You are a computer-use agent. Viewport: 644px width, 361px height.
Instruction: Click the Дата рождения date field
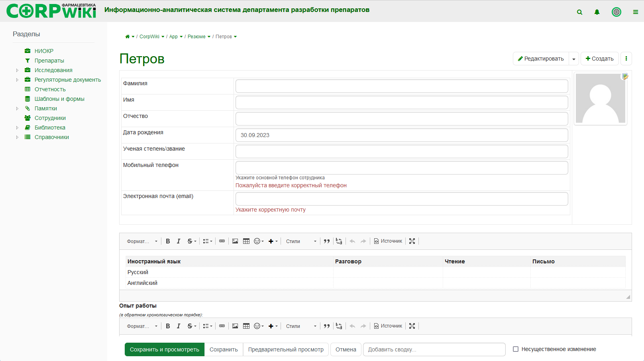(x=402, y=135)
